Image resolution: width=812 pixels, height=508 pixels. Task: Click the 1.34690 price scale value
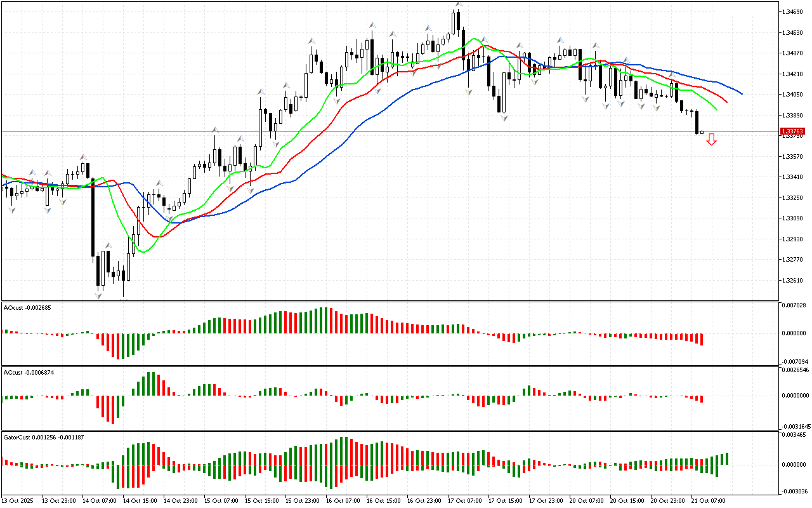tap(792, 11)
